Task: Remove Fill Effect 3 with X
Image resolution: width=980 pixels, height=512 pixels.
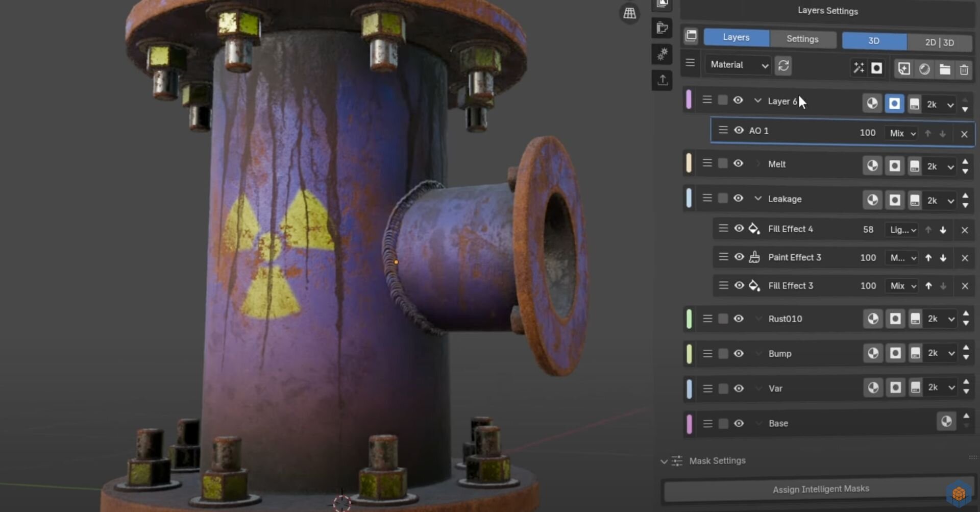Action: tap(965, 286)
